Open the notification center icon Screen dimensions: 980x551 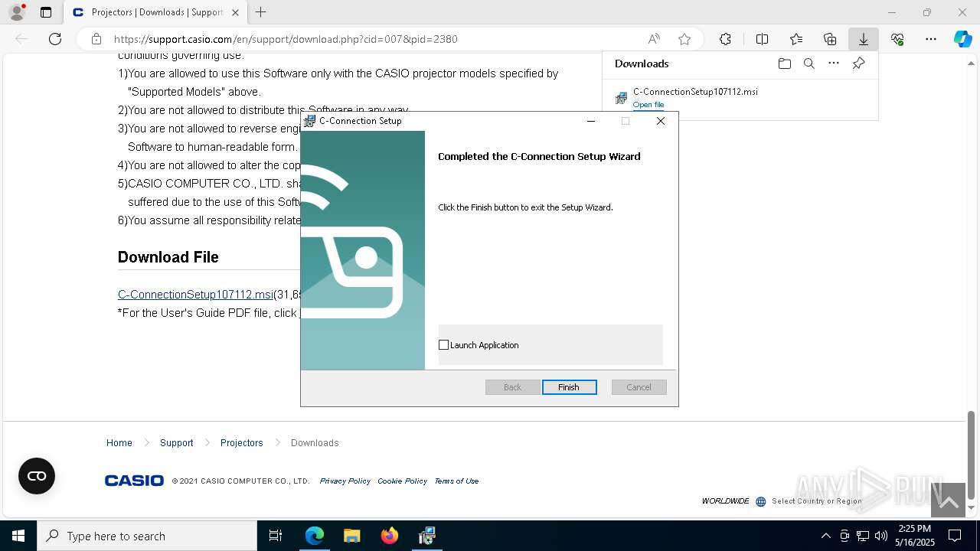(x=955, y=536)
